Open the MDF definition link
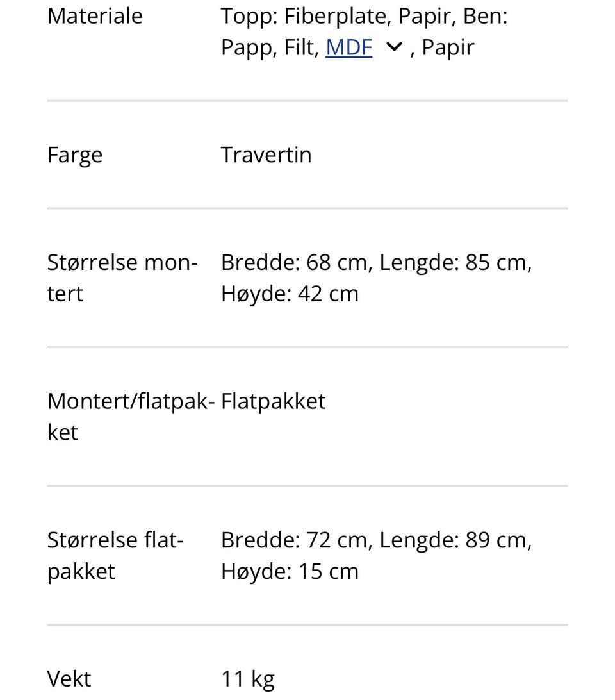615x700 pixels. (348, 47)
